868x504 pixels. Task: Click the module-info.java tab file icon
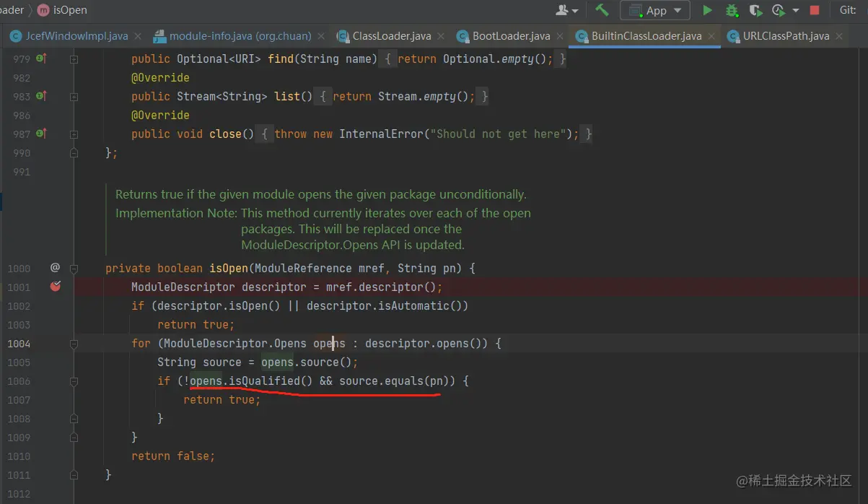[x=159, y=35]
